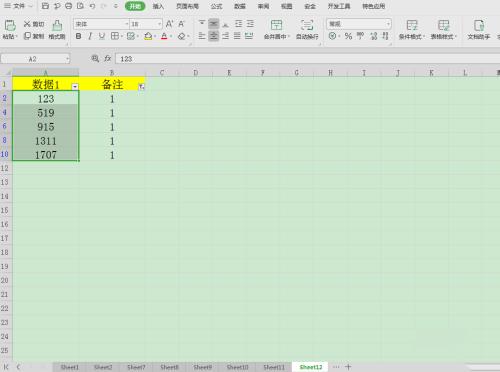Switch to the 插入 Insert tab
Image resolution: width=500 pixels, height=372 pixels.
[158, 6]
